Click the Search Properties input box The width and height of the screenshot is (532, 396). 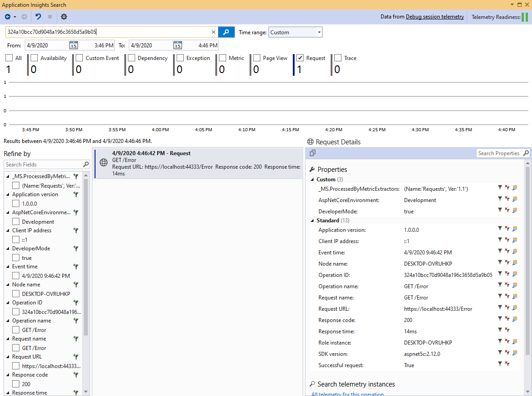click(499, 153)
